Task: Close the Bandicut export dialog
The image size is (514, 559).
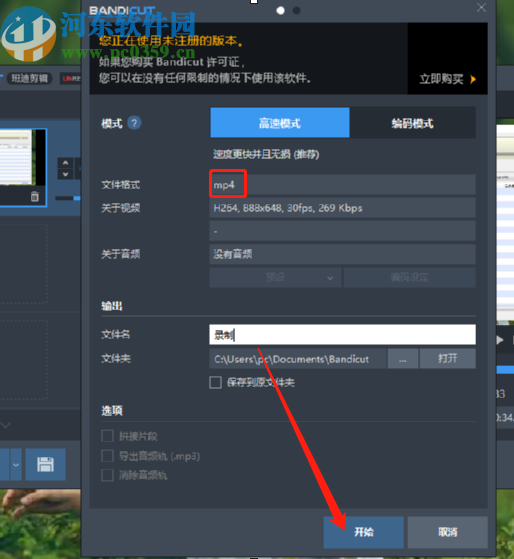Action: pos(481,7)
